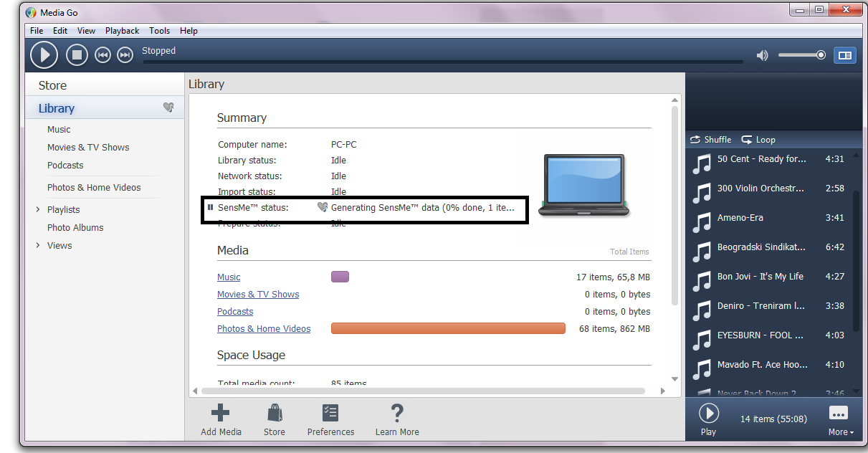Toggle Shuffle in the playlist panel
Screen dimensions: 868x453
point(711,140)
